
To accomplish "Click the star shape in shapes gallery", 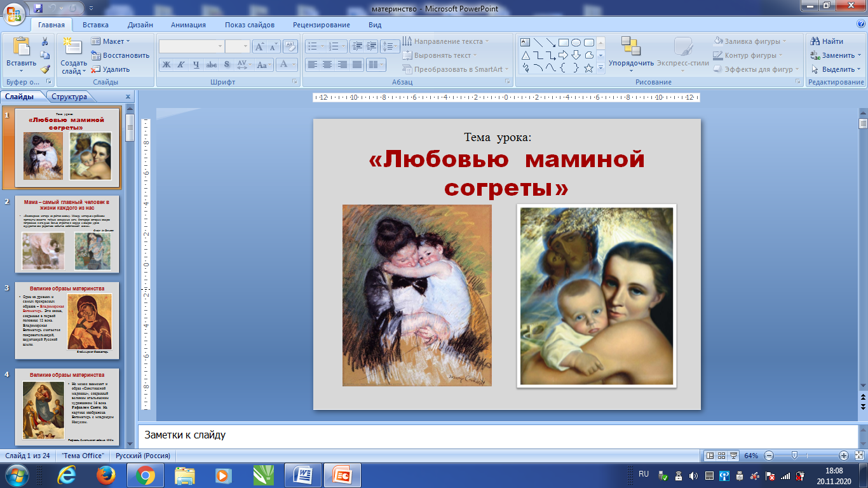I will [x=589, y=68].
